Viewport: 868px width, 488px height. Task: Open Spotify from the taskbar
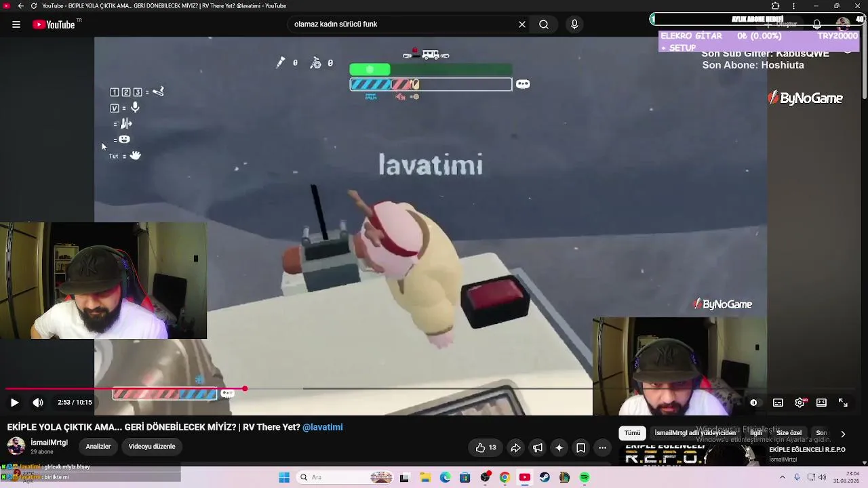(585, 477)
